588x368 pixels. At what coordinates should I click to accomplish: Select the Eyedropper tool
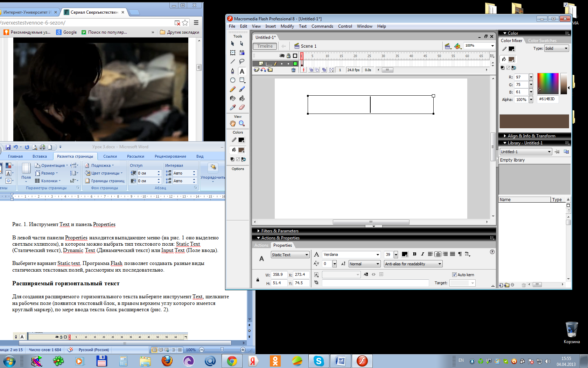[x=232, y=108]
